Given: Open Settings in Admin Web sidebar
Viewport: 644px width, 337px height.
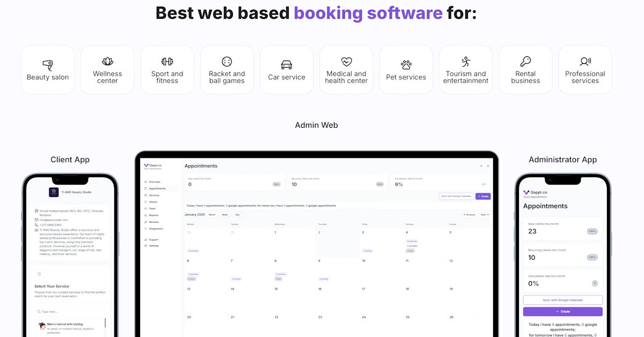Looking at the screenshot, I should pyautogui.click(x=151, y=246).
